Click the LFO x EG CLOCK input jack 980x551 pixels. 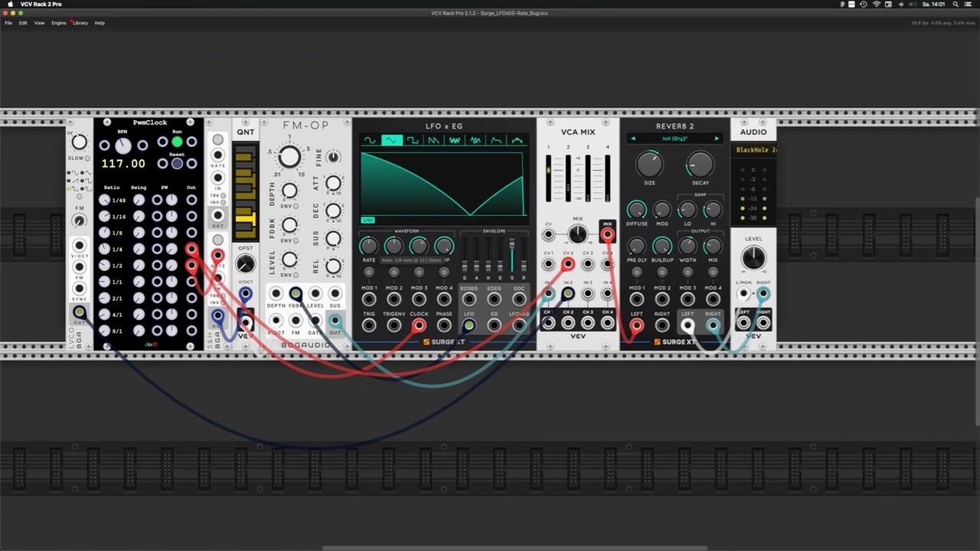[x=419, y=325]
